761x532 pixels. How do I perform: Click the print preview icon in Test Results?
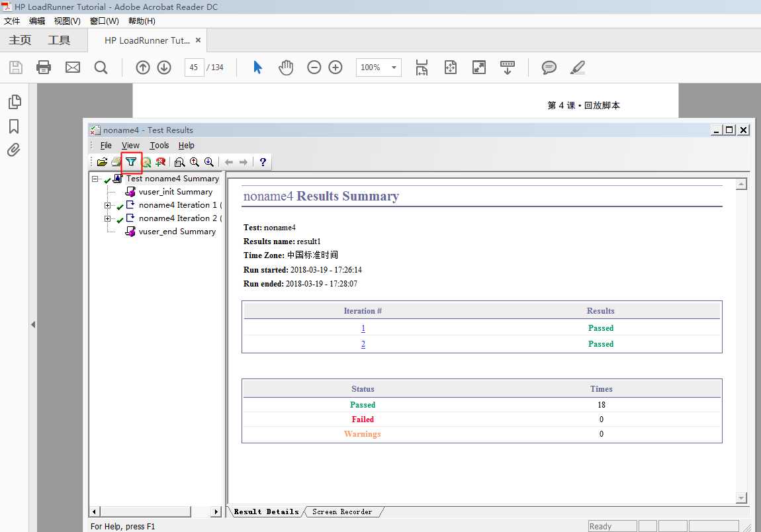tap(179, 161)
